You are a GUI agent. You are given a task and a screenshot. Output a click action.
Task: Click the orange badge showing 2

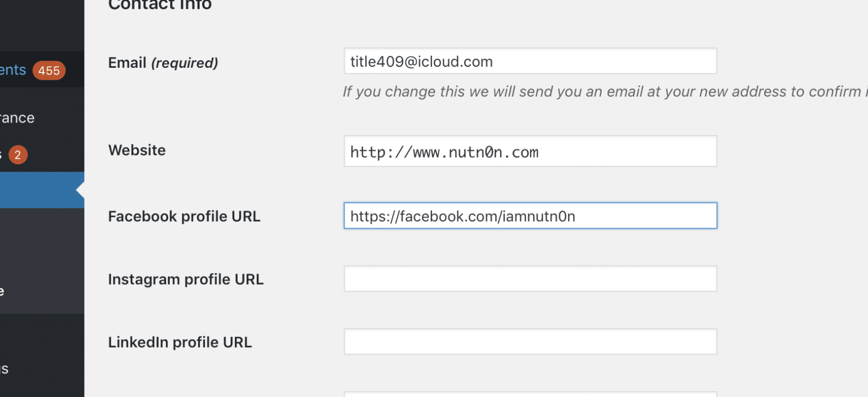pyautogui.click(x=18, y=155)
